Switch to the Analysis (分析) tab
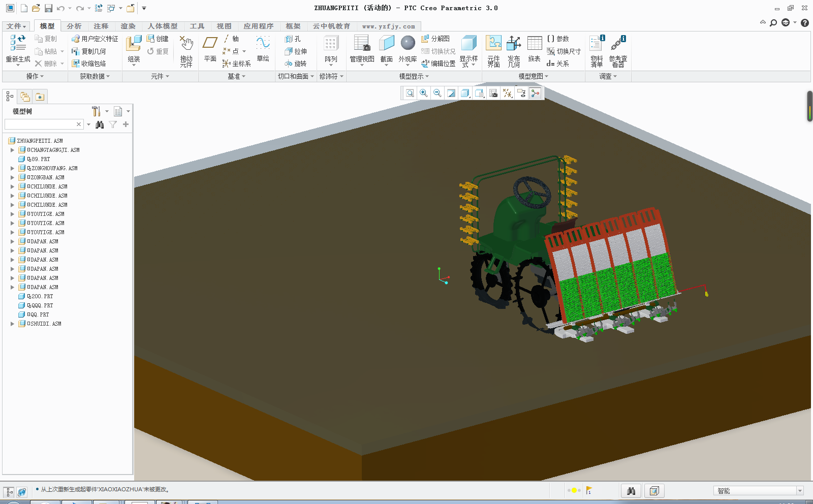The image size is (813, 504). pos(74,26)
